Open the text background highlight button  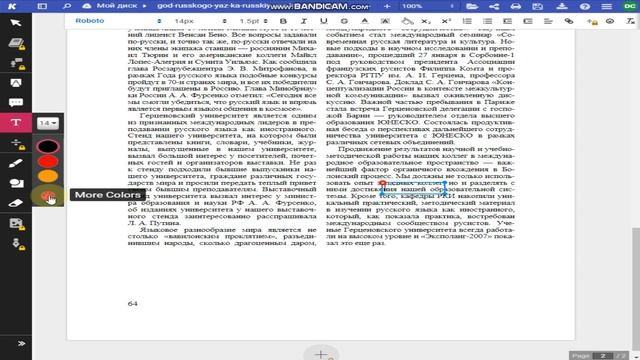[x=385, y=21]
